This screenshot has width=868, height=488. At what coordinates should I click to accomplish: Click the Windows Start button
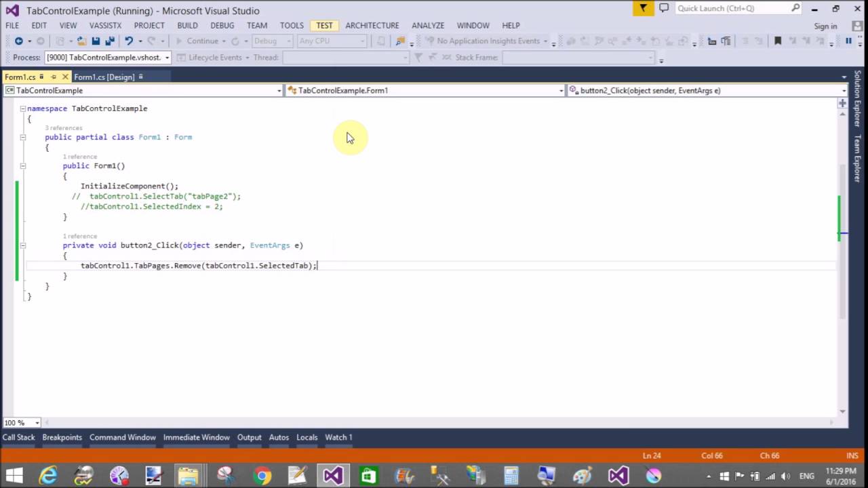pyautogui.click(x=14, y=476)
